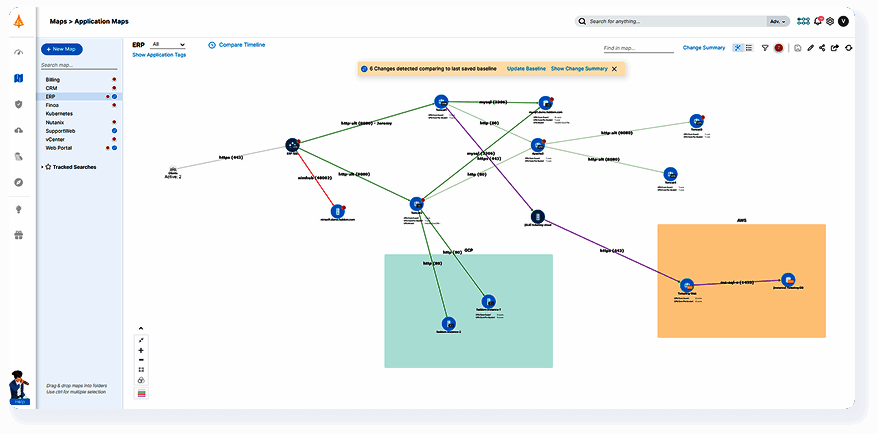The image size is (878, 434).
Task: Open the inventory search icon in sidebar
Action: (18, 156)
